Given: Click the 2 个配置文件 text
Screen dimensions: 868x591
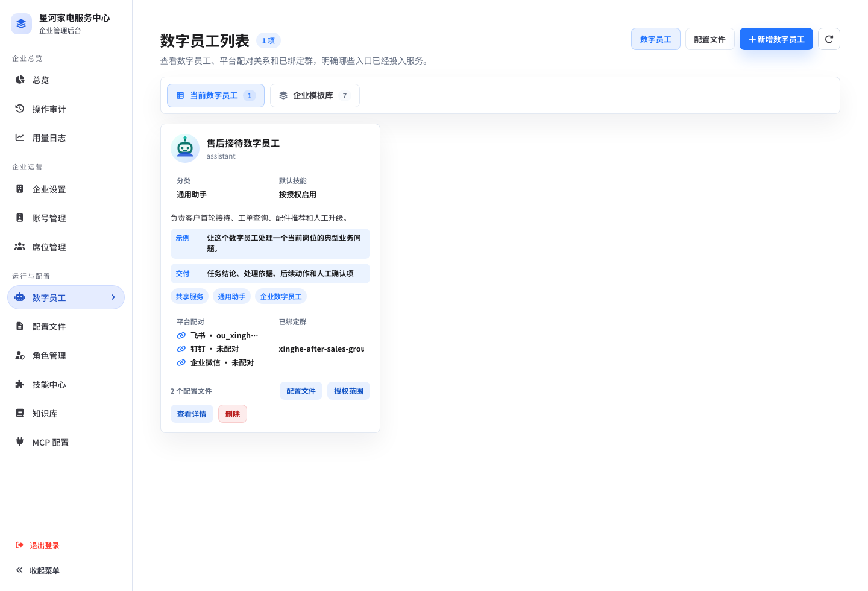Looking at the screenshot, I should point(191,391).
